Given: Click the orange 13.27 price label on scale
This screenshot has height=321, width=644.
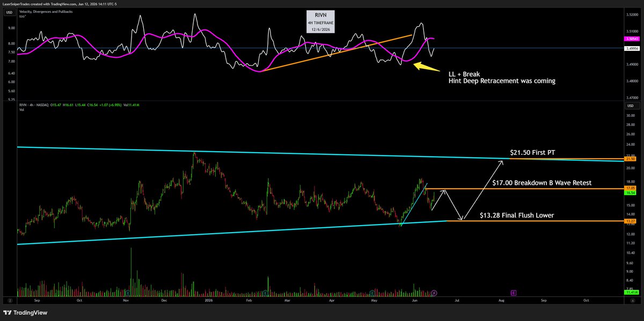Looking at the screenshot, I should [x=631, y=221].
